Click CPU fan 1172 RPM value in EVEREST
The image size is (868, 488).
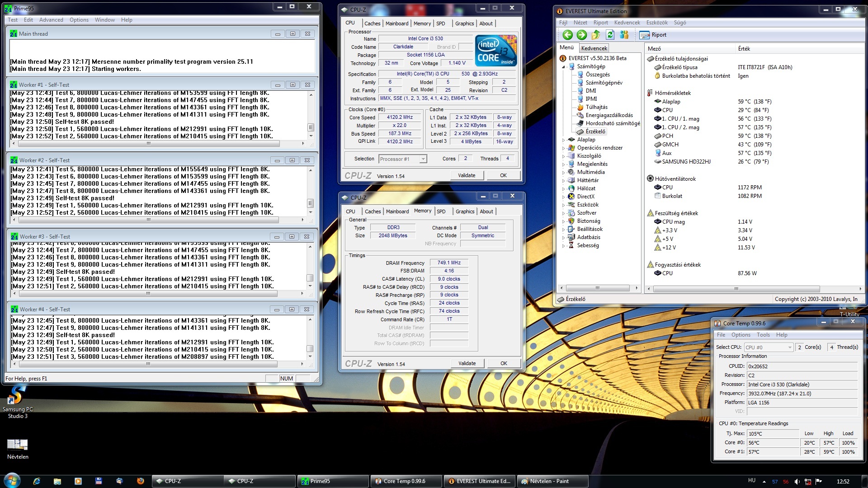[x=750, y=188]
